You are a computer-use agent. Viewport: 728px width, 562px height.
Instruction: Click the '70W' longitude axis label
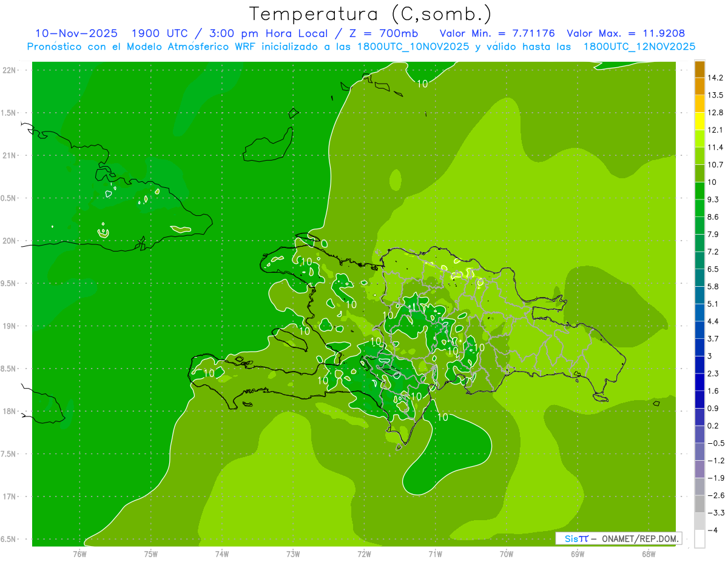pyautogui.click(x=507, y=554)
